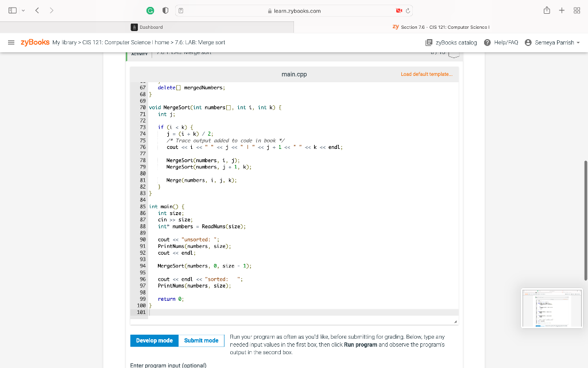Switch to the Dashboard tab
588x368 pixels.
[149, 26]
